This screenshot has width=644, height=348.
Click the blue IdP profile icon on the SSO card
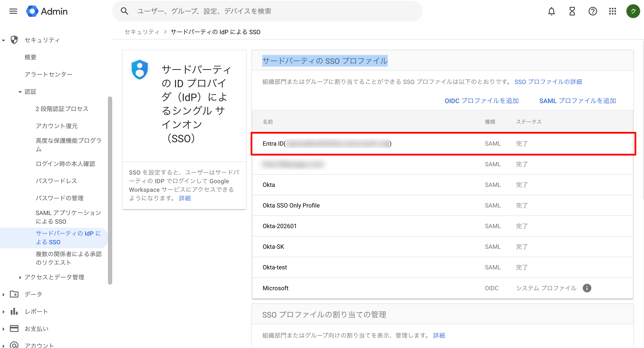pyautogui.click(x=139, y=70)
